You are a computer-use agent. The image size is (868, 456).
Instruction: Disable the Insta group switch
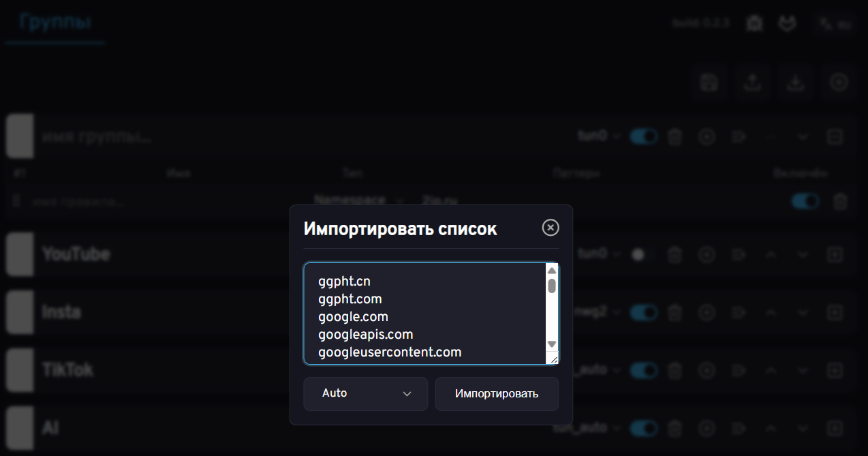click(x=644, y=312)
